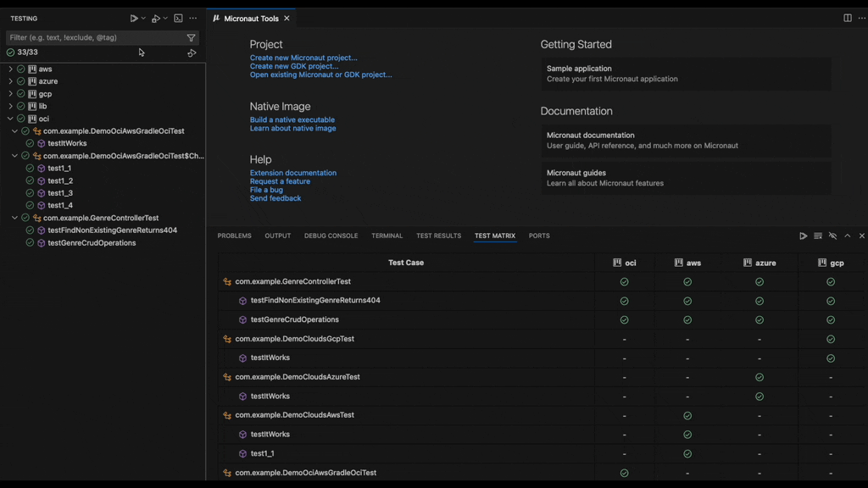This screenshot has height=488, width=868.
Task: Run all tests from the Testing panel toolbar
Action: click(x=134, y=18)
